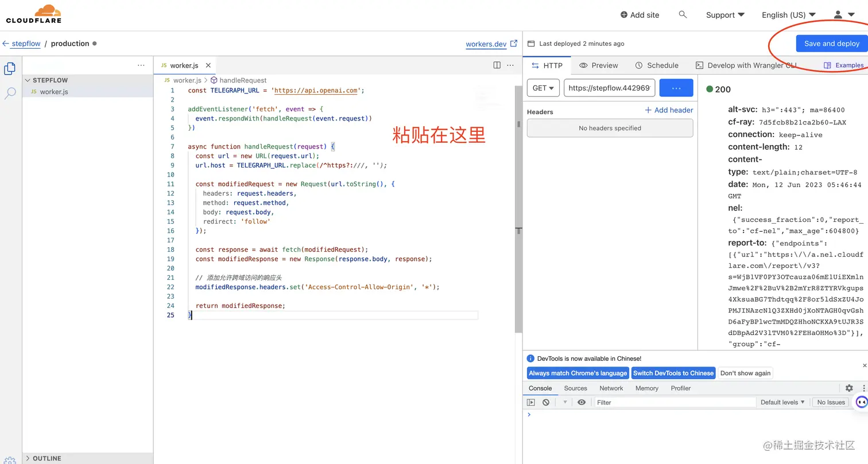Open the English (US) language dropdown
Screen dimensions: 868x464
click(789, 15)
